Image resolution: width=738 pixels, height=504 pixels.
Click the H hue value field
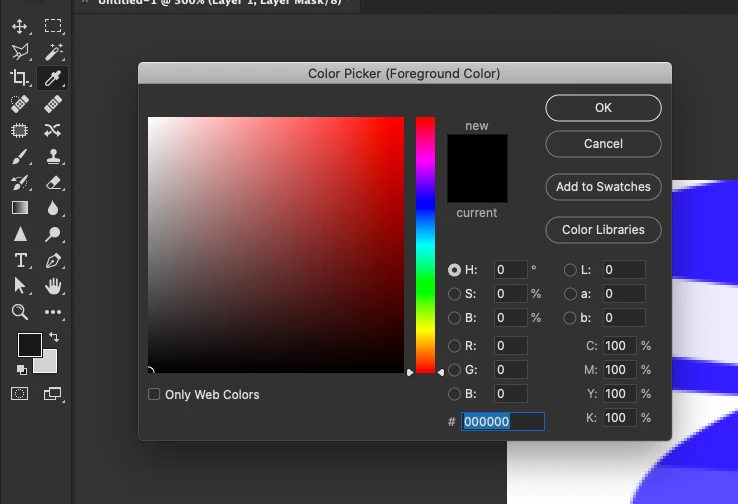(x=511, y=270)
